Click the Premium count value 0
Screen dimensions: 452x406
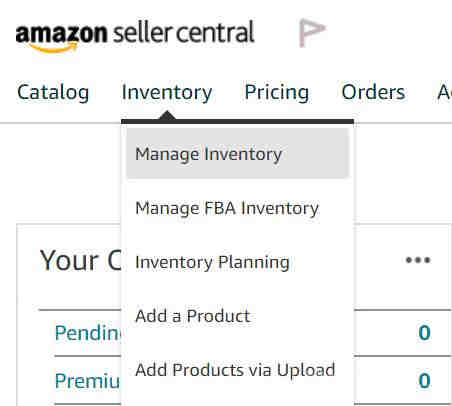(x=424, y=381)
